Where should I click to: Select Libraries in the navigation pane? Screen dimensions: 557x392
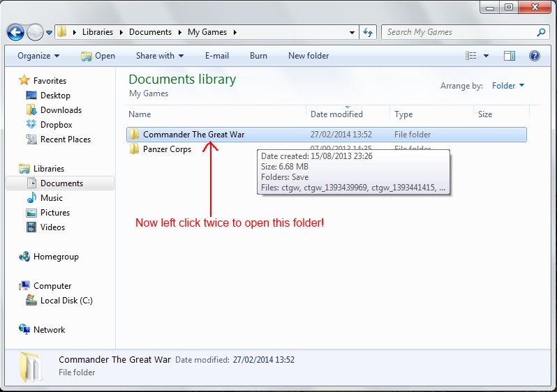pos(49,169)
